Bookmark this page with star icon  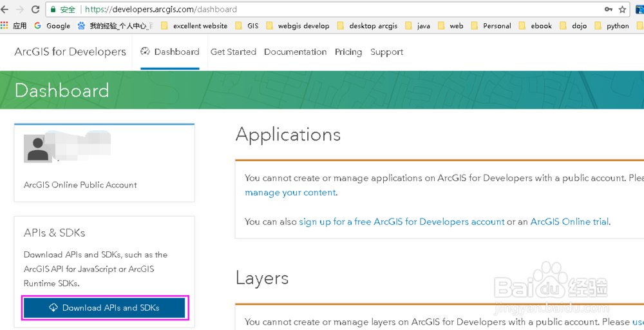pyautogui.click(x=622, y=9)
